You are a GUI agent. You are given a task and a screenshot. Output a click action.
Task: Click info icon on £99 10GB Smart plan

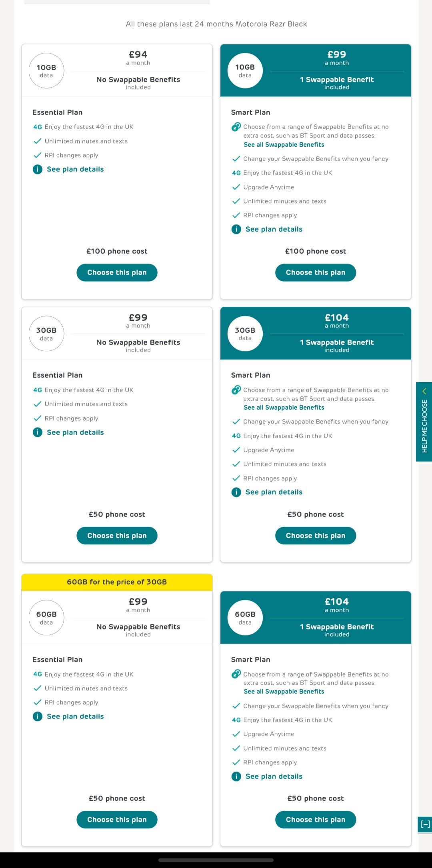(236, 229)
